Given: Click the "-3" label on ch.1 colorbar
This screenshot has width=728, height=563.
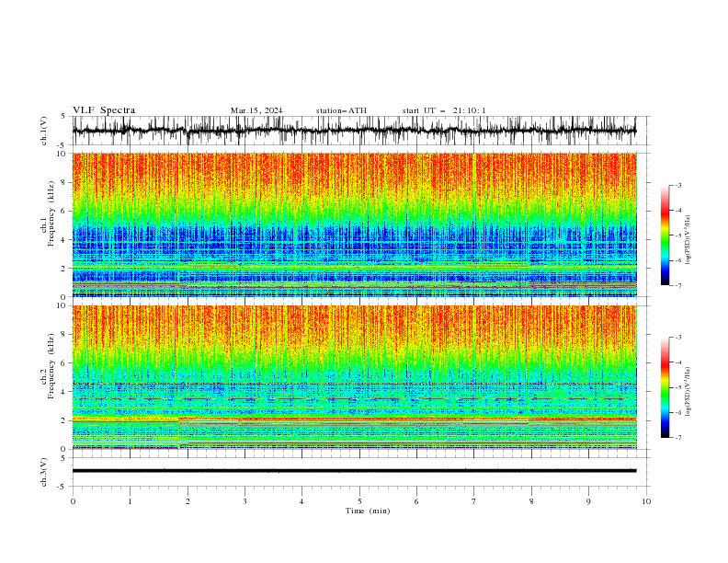Looking at the screenshot, I should coord(678,185).
